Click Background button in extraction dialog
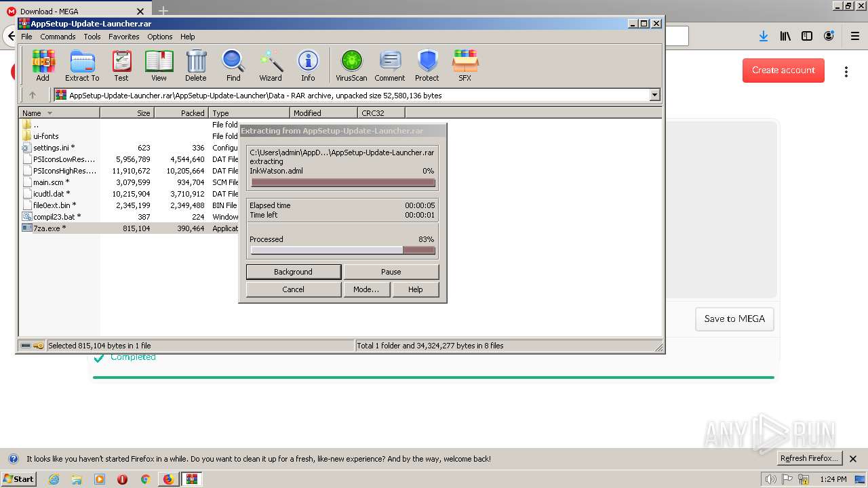Screen dimensions: 868x488 pyautogui.click(x=294, y=272)
